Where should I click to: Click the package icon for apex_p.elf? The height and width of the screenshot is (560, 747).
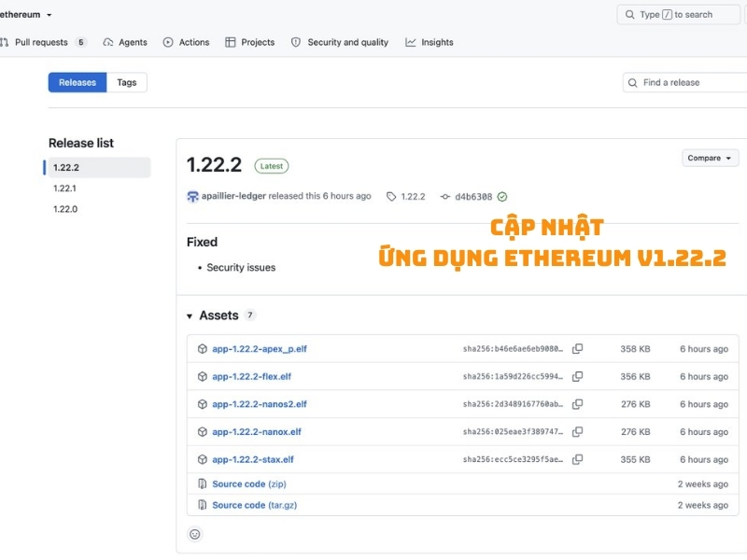[x=203, y=349]
